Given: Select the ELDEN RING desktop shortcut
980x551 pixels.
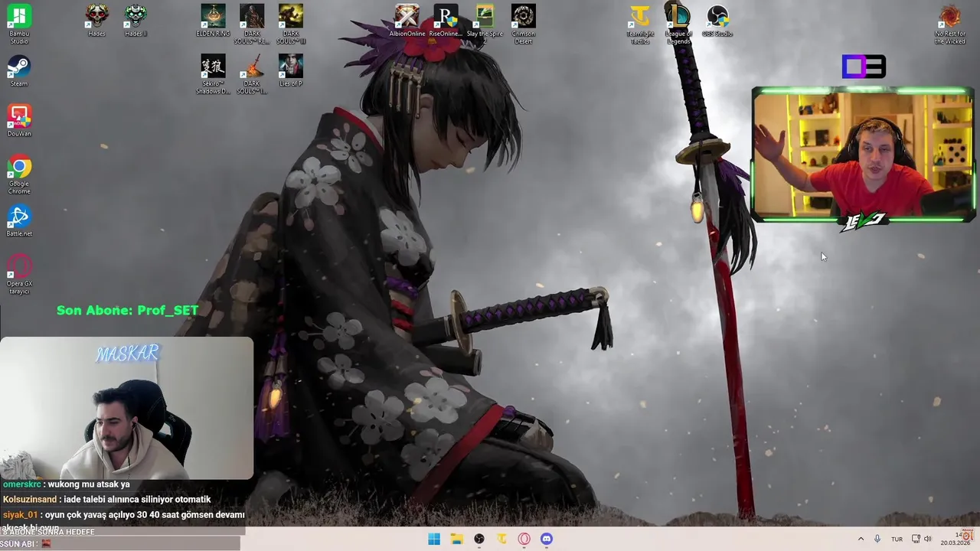Looking at the screenshot, I should click(x=213, y=21).
